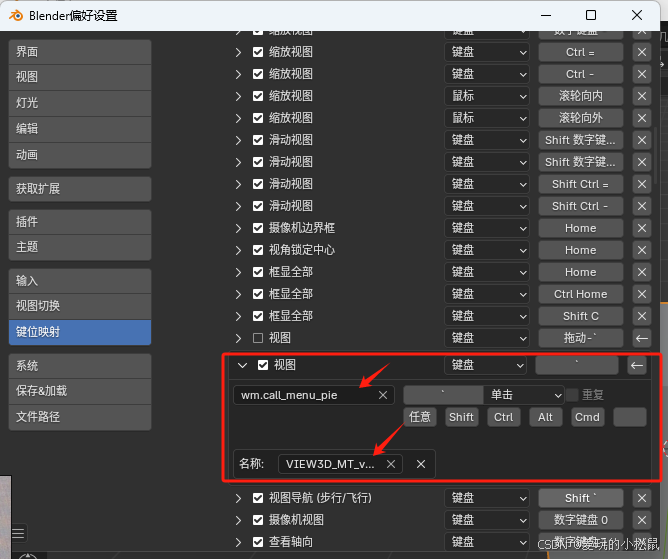Open the 主题 preferences section
Viewport: 668px width, 559px height.
80,247
